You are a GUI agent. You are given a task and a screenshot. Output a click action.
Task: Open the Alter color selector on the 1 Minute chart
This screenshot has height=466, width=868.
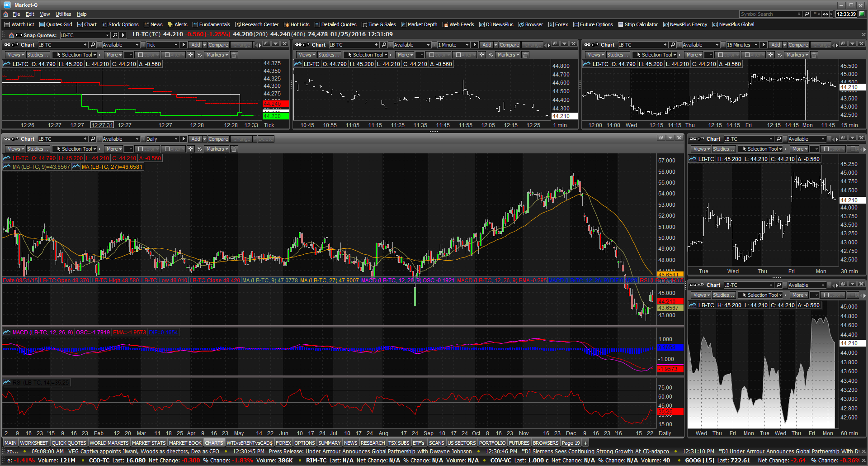coord(464,55)
